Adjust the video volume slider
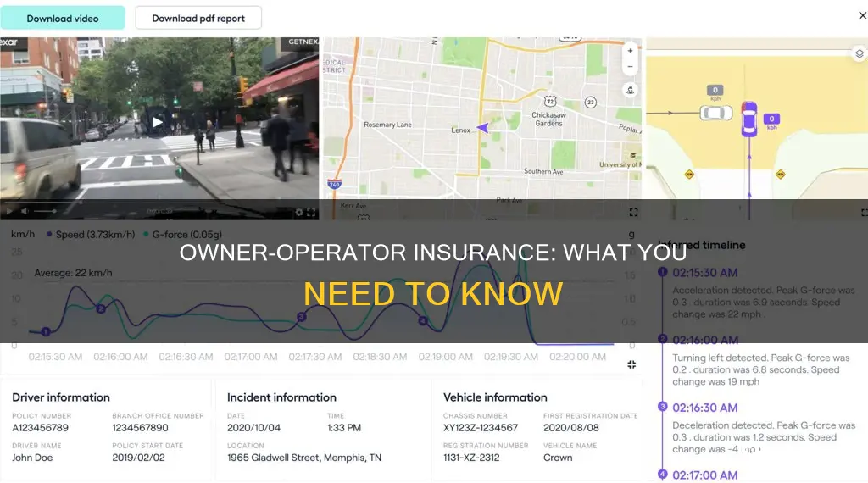 pyautogui.click(x=45, y=211)
